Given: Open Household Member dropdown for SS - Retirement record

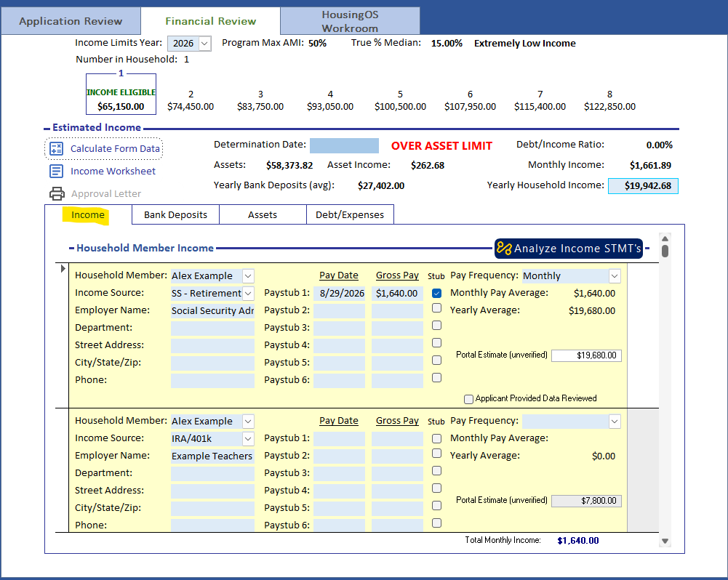Looking at the screenshot, I should click(x=249, y=276).
